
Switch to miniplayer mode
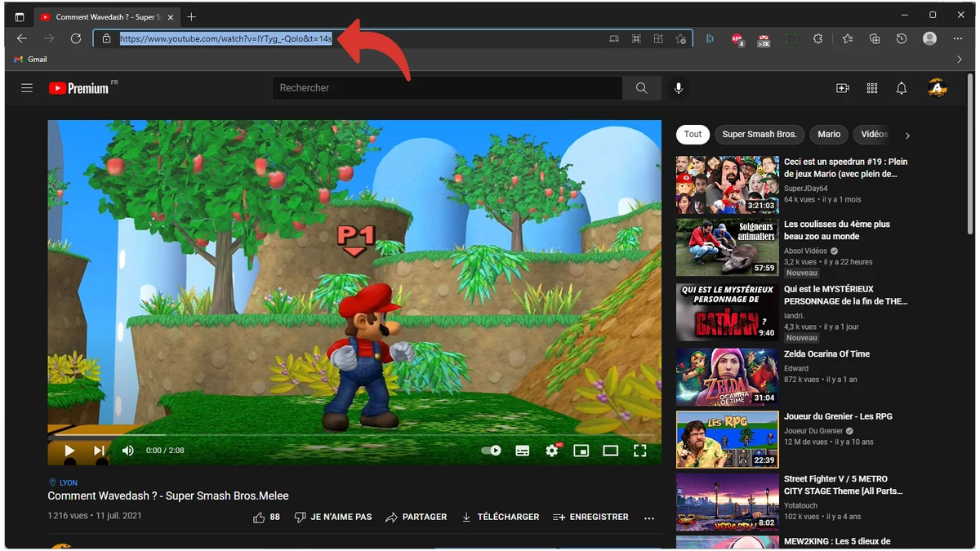[581, 451]
